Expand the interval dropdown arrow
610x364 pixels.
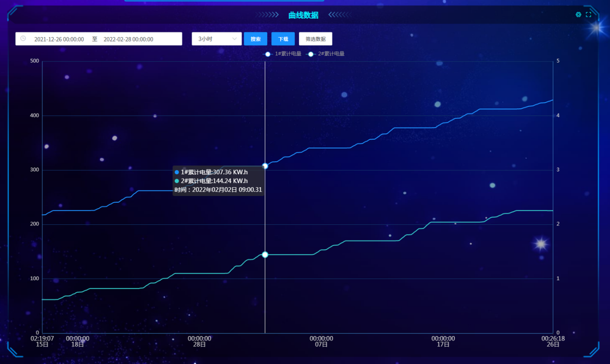click(x=234, y=39)
